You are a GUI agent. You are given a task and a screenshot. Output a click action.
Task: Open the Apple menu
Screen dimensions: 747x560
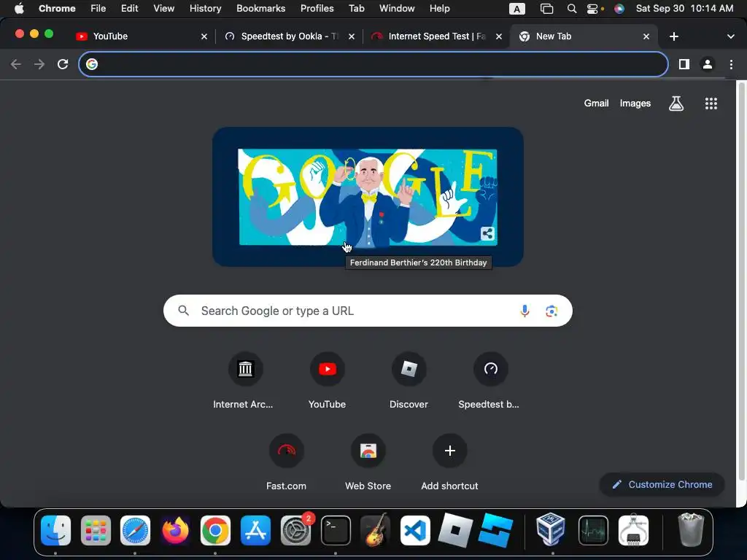coord(18,9)
